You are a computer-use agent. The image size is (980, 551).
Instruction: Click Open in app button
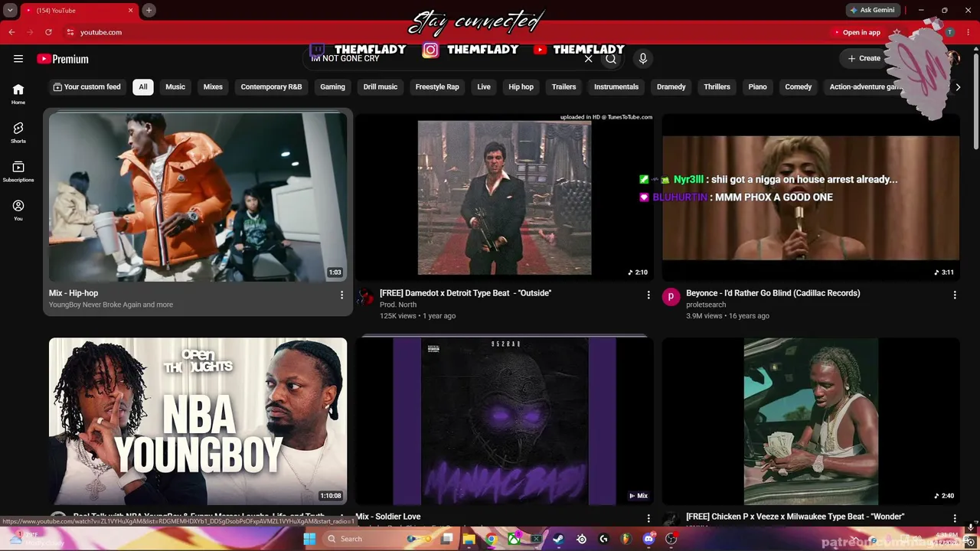point(857,32)
